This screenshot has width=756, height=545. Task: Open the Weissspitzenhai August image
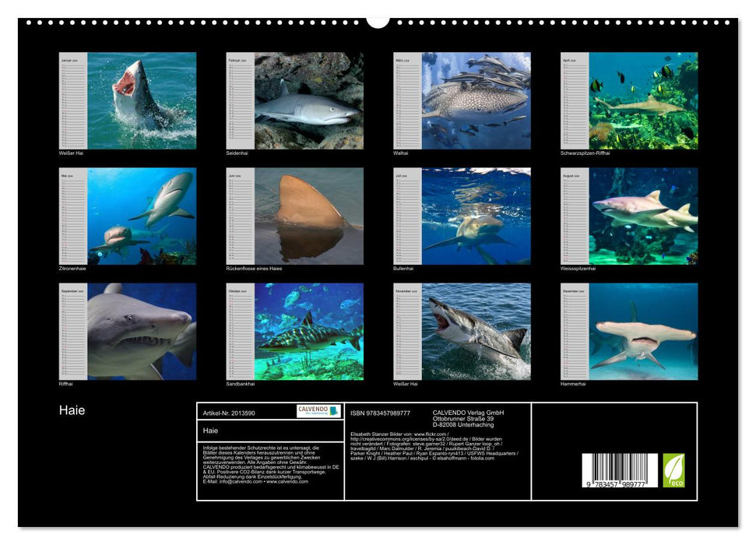click(x=632, y=216)
